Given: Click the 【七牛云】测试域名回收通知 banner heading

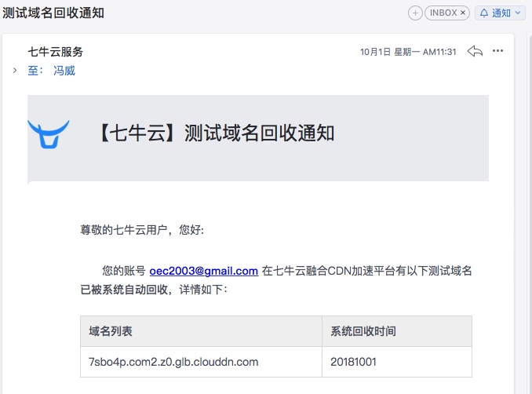Looking at the screenshot, I should click(216, 133).
